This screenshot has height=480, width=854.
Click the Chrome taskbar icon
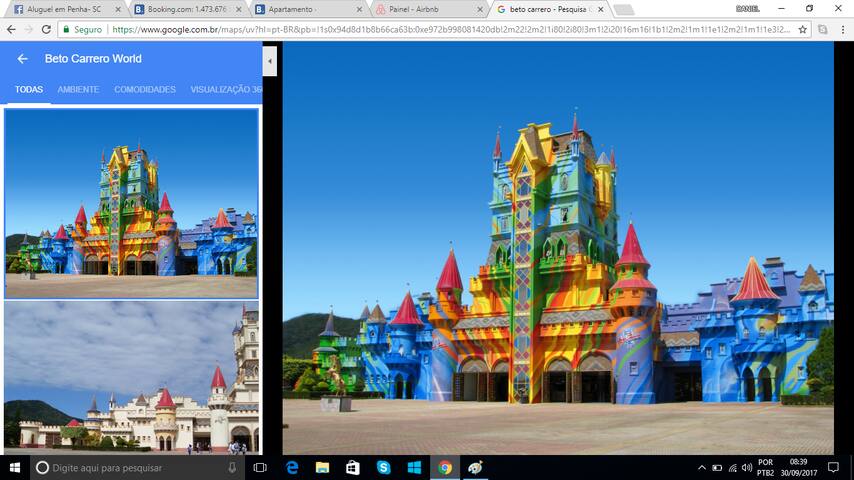coord(444,467)
